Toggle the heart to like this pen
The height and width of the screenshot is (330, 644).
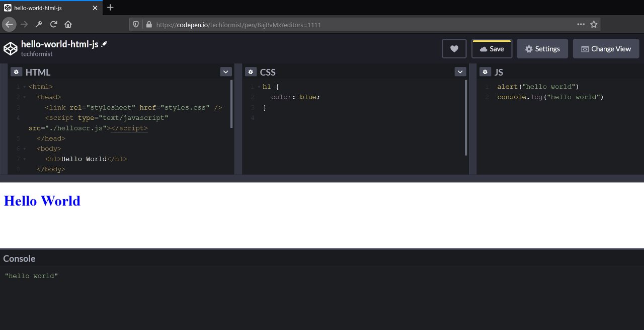click(x=454, y=48)
